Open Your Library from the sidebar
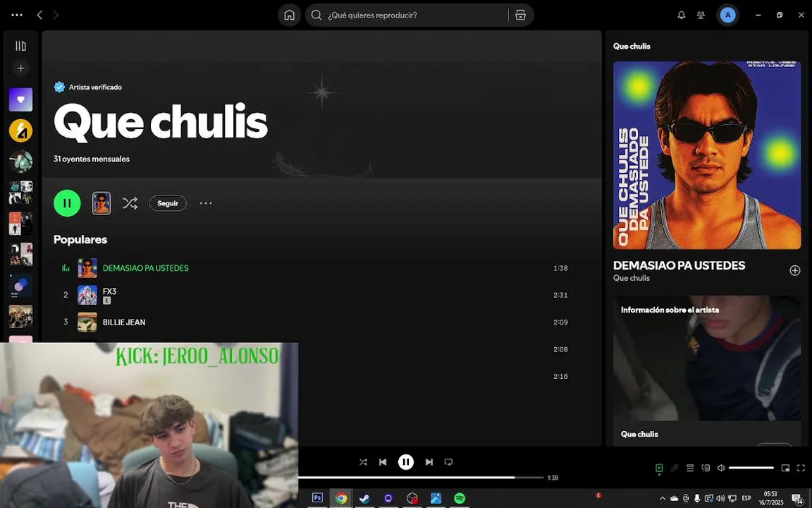Screen dimensions: 812x508 pyautogui.click(x=20, y=46)
